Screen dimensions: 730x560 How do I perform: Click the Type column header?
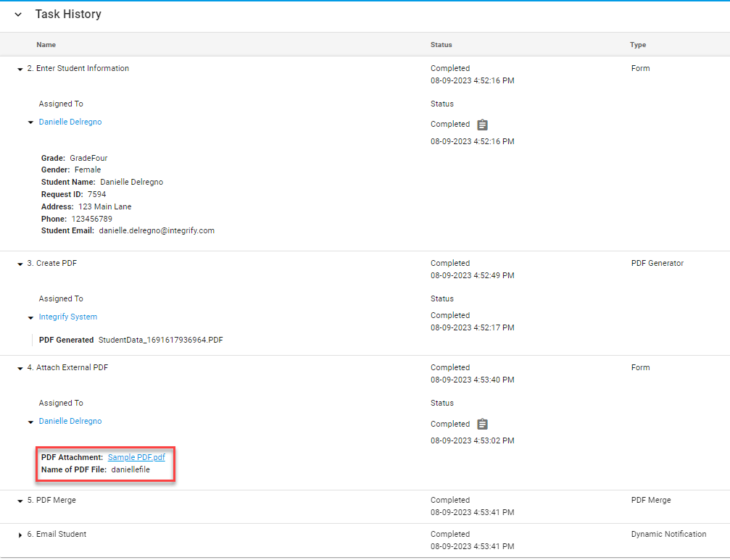click(638, 45)
